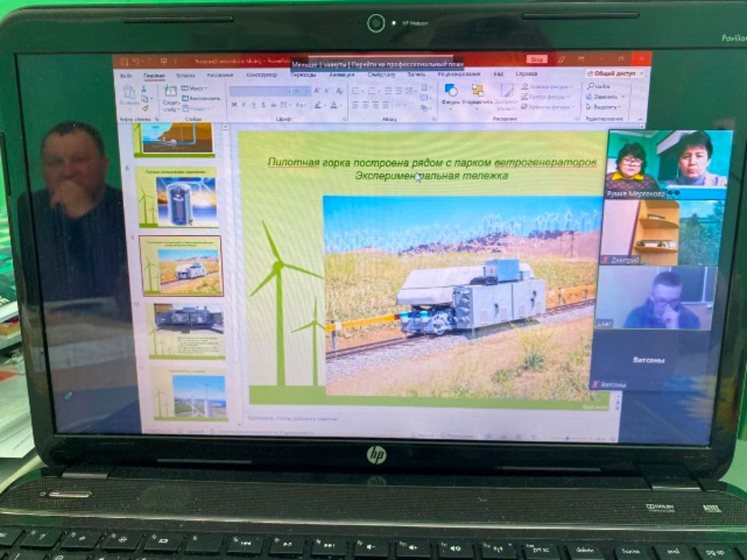Click the Find (Найти) magnifier icon

[x=591, y=86]
